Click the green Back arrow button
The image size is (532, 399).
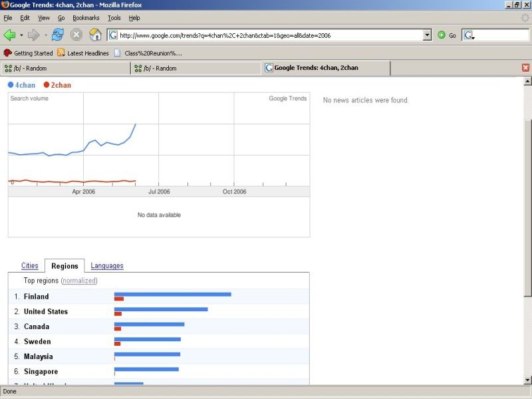10,35
